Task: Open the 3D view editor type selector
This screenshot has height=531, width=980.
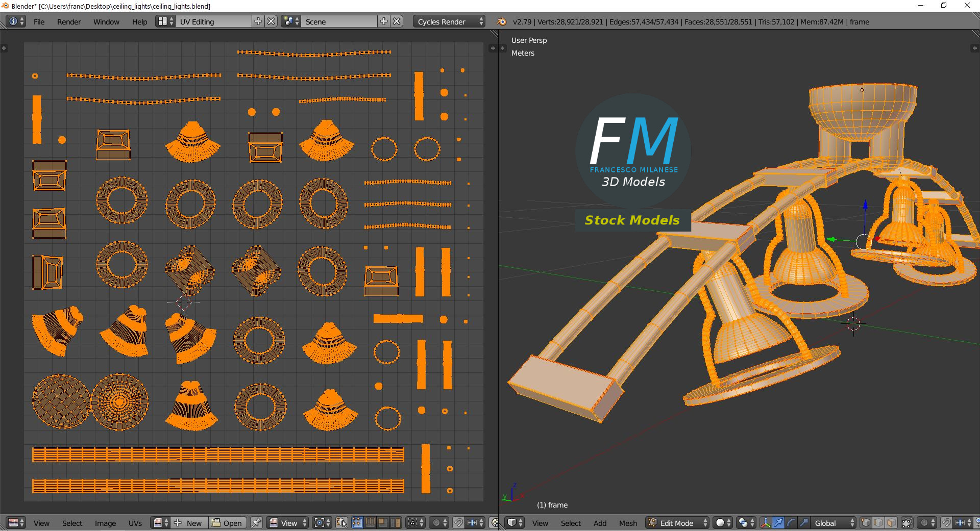Action: (514, 523)
